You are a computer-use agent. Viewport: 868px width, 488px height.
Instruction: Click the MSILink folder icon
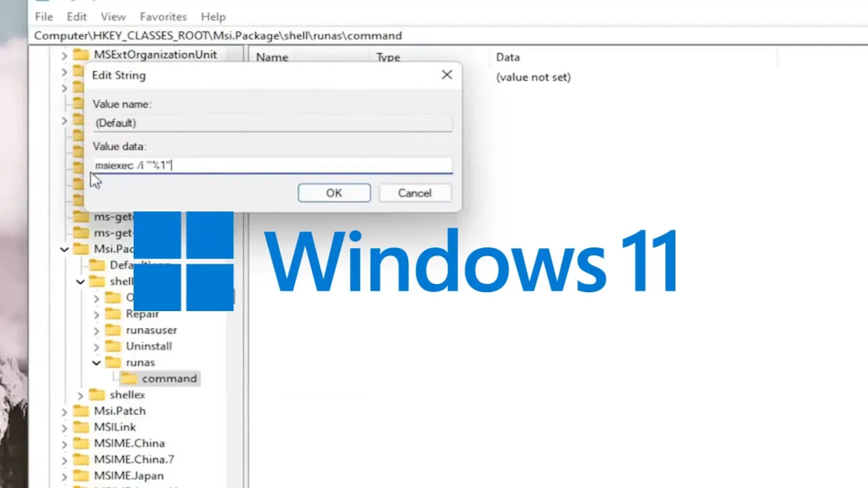(81, 427)
